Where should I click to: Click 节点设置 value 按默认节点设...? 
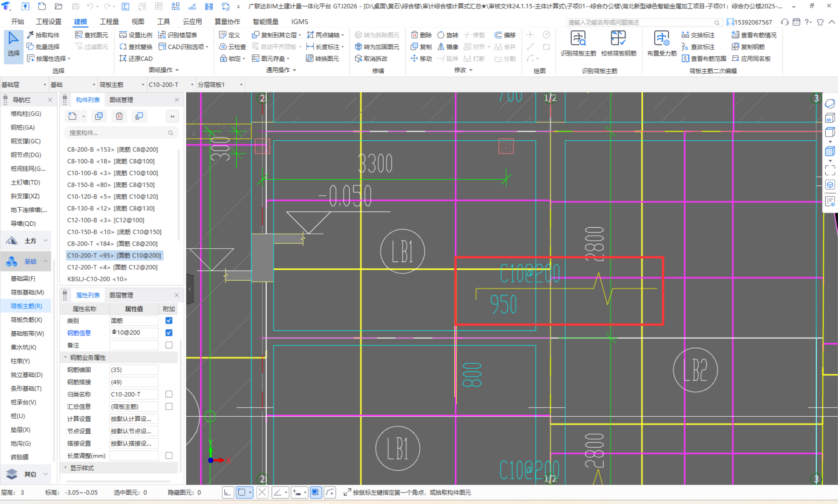click(134, 431)
